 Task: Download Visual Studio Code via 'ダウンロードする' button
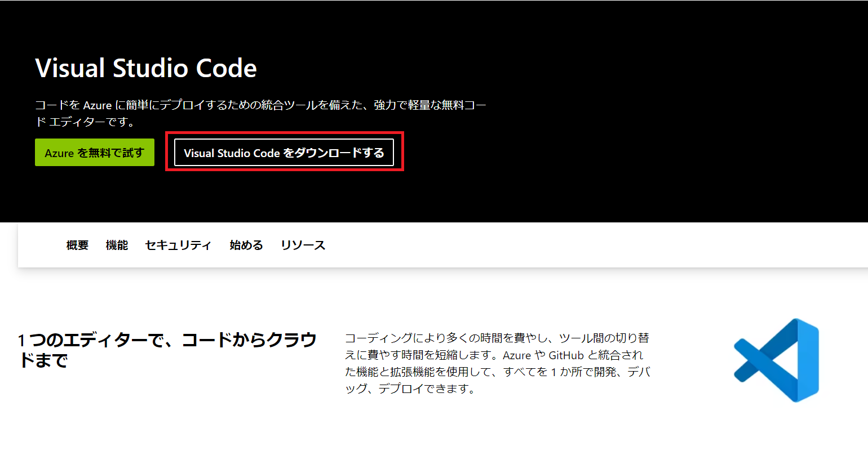point(284,153)
